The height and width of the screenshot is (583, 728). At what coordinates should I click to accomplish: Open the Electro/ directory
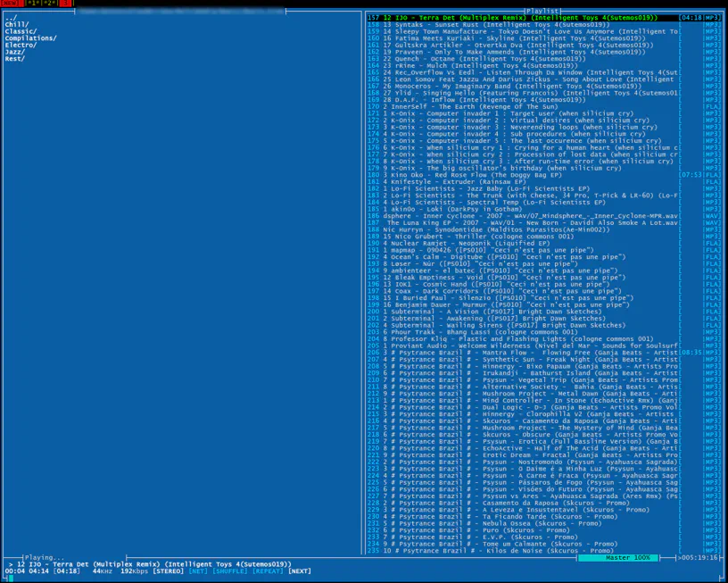(21, 45)
